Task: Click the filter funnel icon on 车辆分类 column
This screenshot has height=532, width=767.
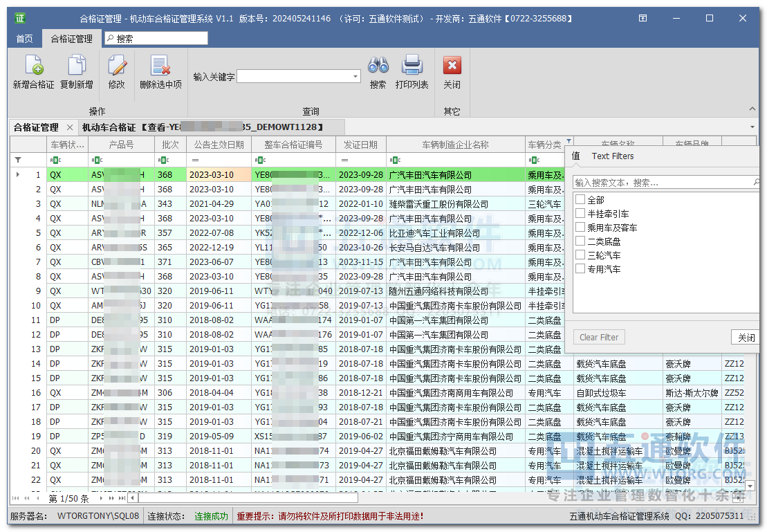Action: [569, 141]
